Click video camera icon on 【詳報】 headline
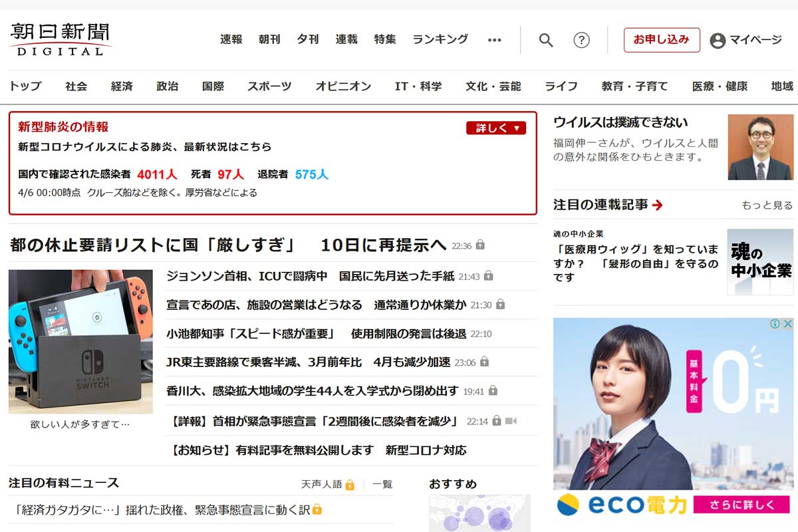 pos(511,421)
